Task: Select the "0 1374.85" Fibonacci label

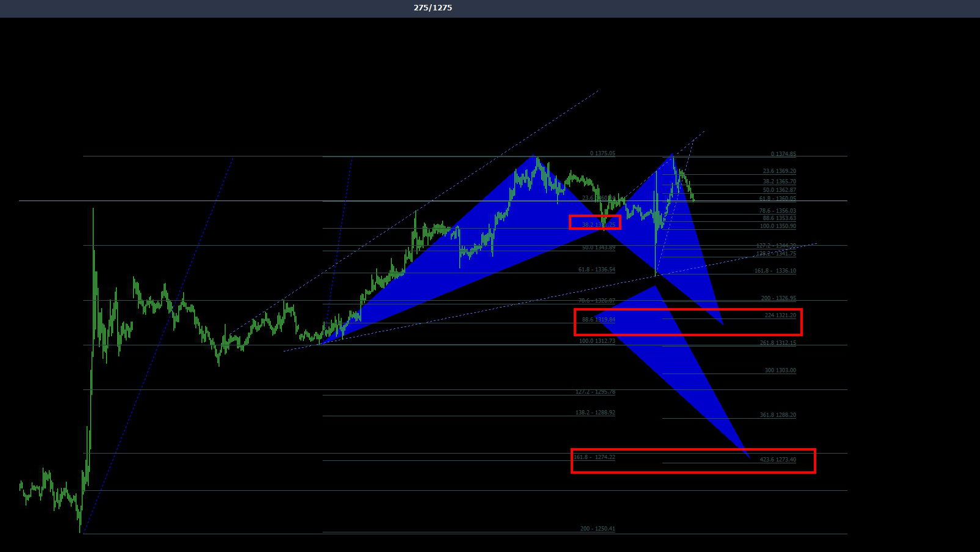Action: coord(783,154)
